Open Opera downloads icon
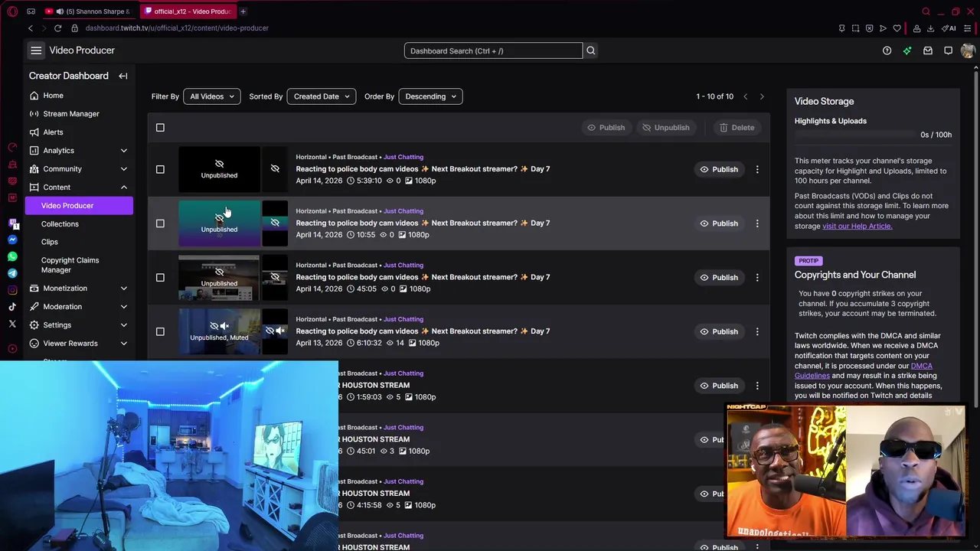 click(930, 28)
